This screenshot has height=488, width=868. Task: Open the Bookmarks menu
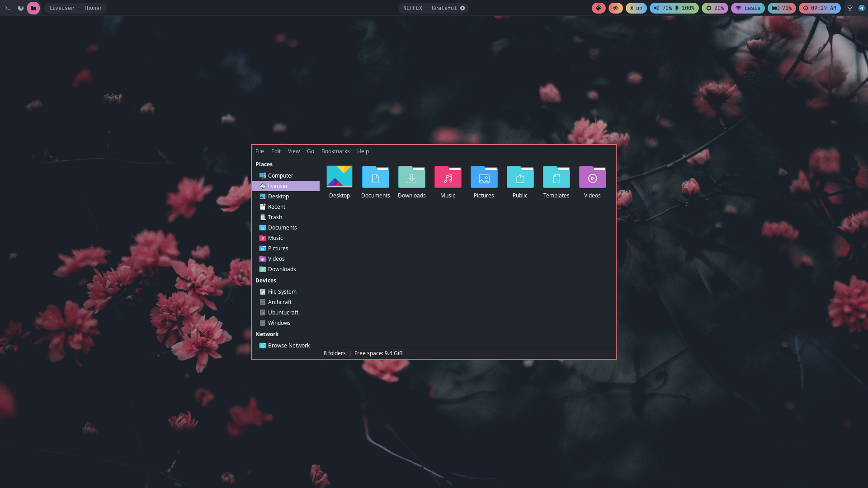(x=335, y=151)
